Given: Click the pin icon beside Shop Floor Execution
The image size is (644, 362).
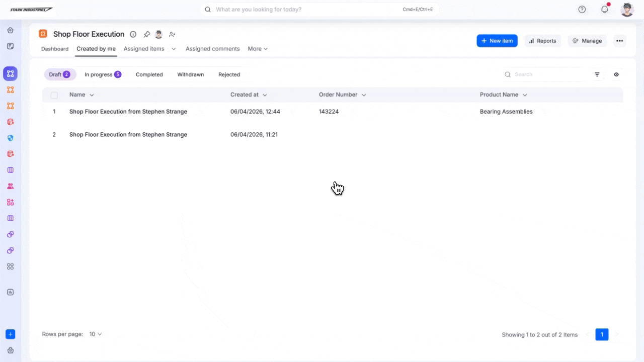Looking at the screenshot, I should click(147, 34).
